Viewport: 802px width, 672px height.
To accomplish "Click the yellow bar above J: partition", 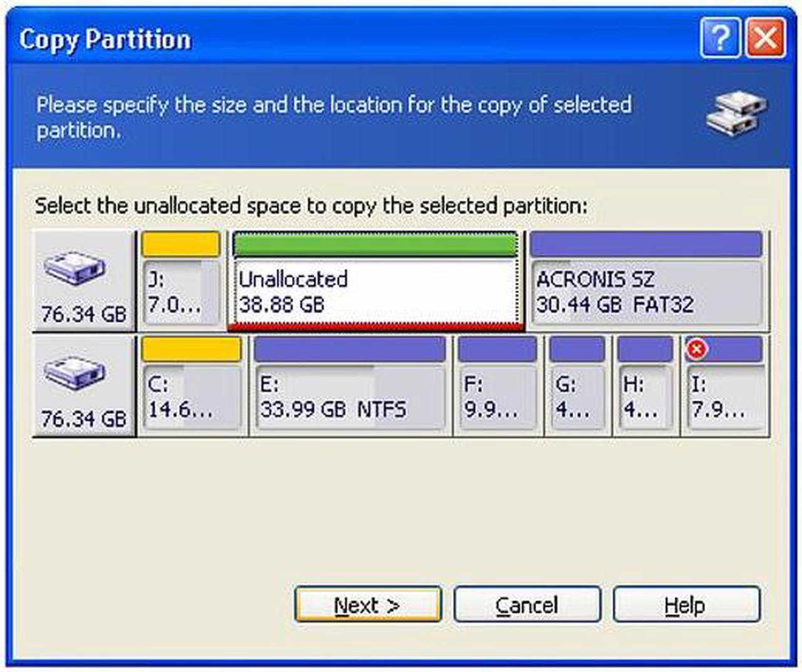I will pos(181,244).
